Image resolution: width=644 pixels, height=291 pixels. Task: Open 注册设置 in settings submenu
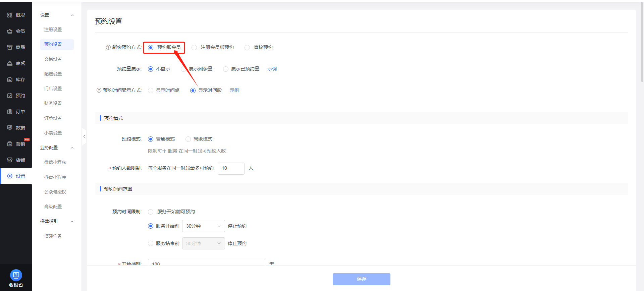coord(53,30)
